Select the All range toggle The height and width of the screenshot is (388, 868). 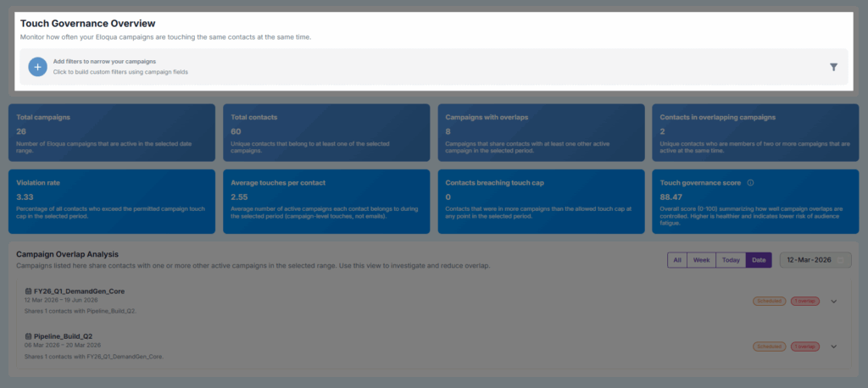[x=677, y=260]
